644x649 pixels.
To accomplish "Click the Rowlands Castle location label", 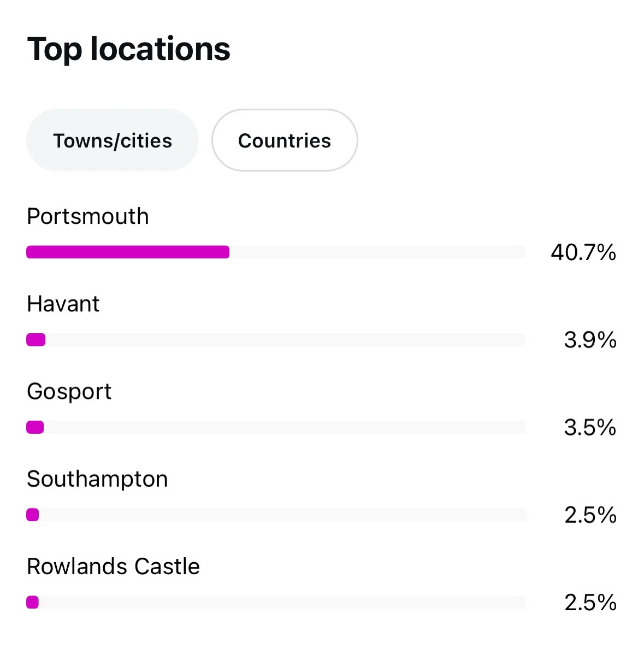I will click(113, 567).
